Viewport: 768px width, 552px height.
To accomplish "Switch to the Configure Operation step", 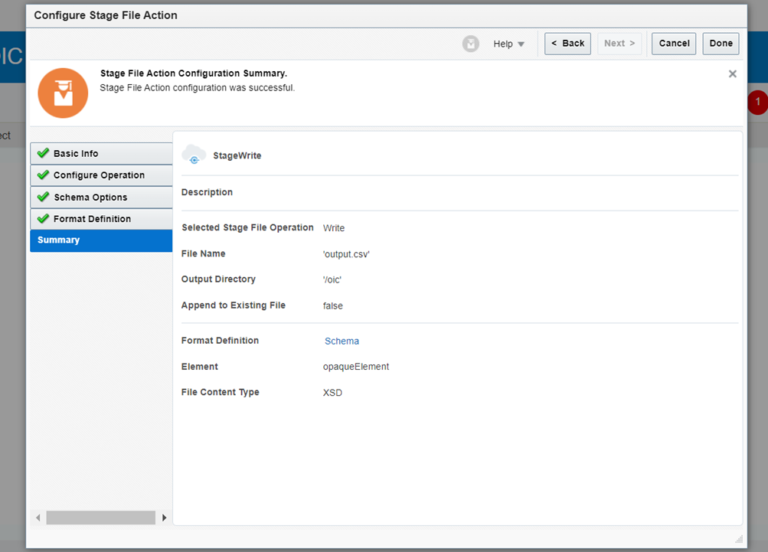I will pyautogui.click(x=99, y=175).
